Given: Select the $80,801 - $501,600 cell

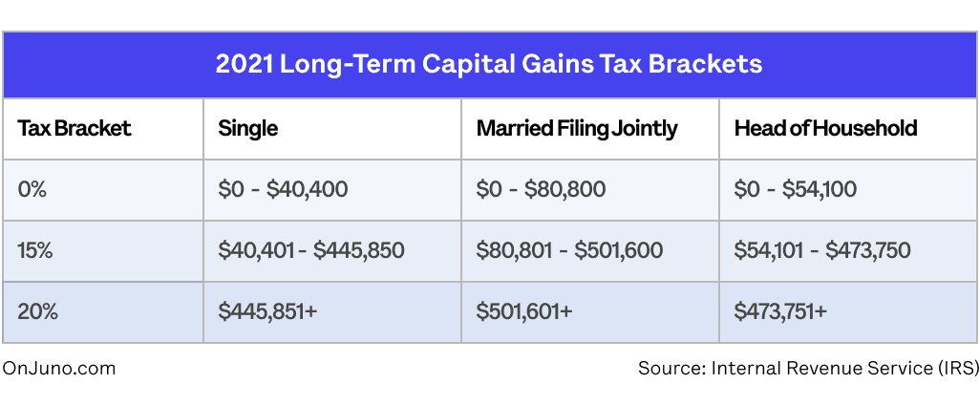Looking at the screenshot, I should [x=569, y=250].
